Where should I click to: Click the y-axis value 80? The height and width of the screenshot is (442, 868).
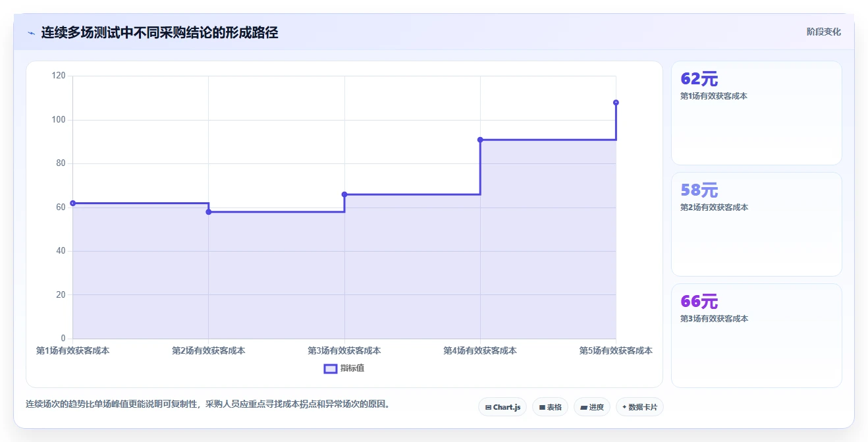click(x=61, y=163)
